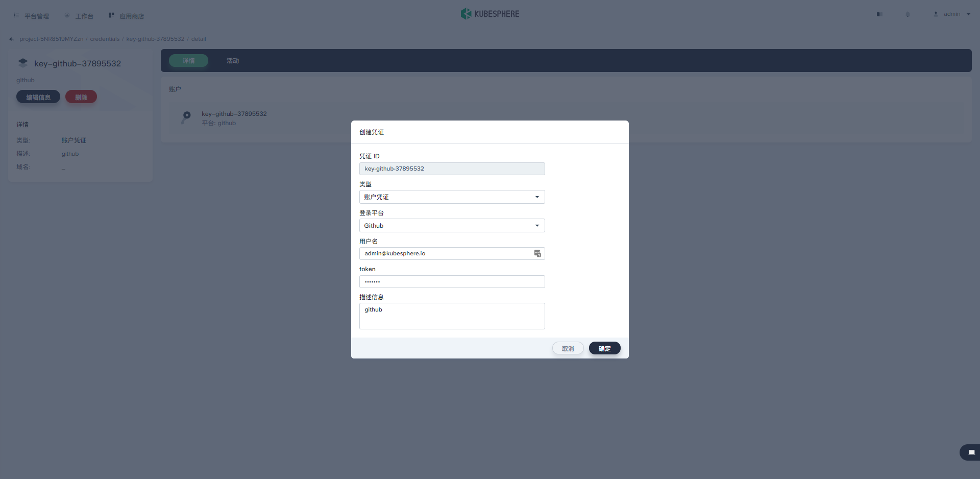
Task: Switch to the 详情 tab
Action: click(189, 61)
